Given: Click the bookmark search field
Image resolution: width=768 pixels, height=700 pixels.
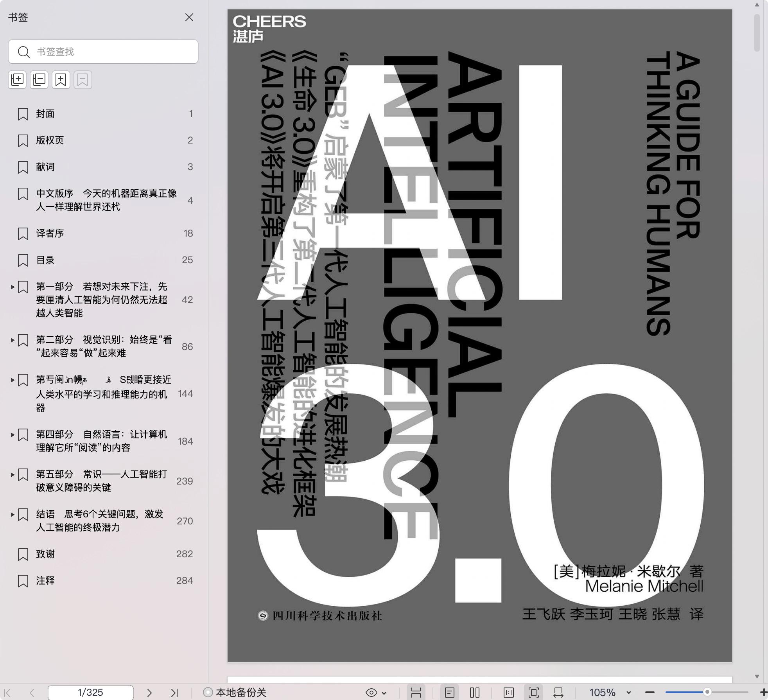Looking at the screenshot, I should pos(103,52).
